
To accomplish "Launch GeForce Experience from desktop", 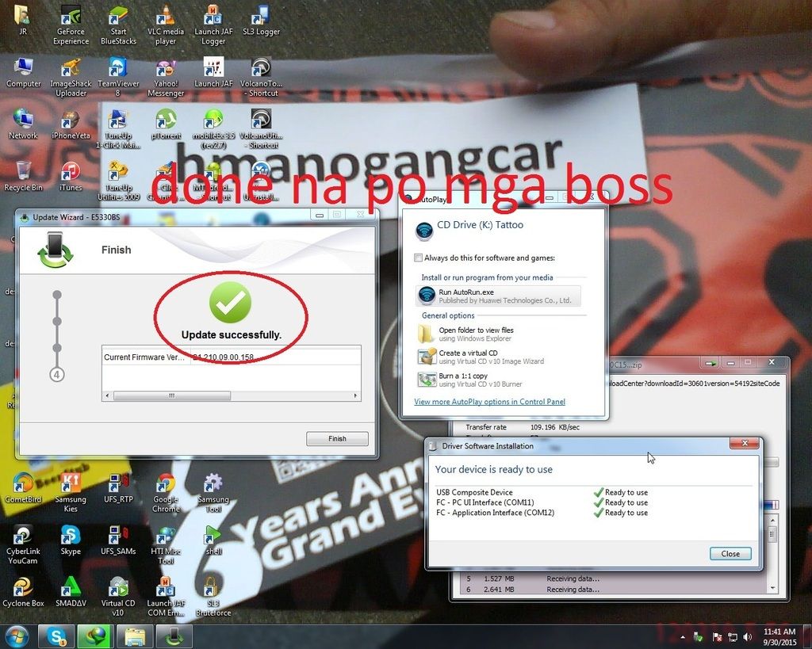I will (x=71, y=24).
